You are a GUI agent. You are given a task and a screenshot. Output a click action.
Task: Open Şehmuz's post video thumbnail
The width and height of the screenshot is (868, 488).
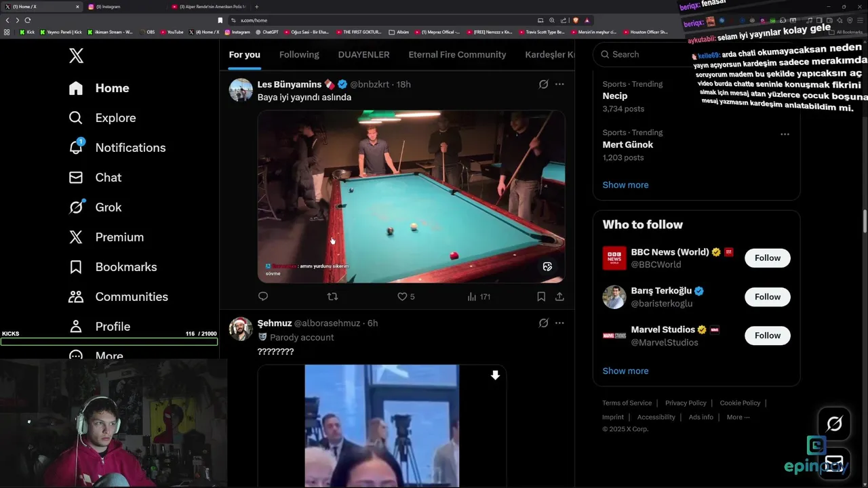pos(382,426)
